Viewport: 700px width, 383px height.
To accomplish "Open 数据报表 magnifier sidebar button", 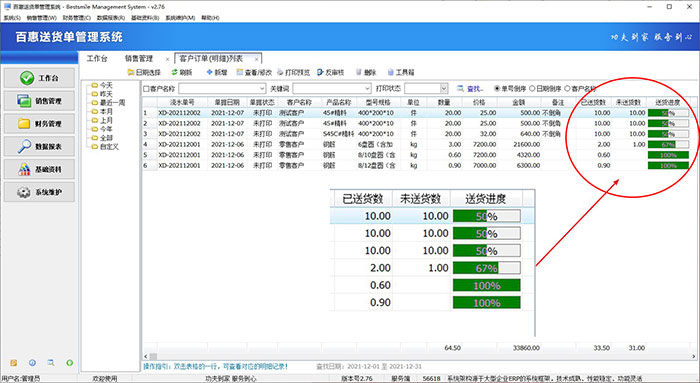I will [39, 146].
